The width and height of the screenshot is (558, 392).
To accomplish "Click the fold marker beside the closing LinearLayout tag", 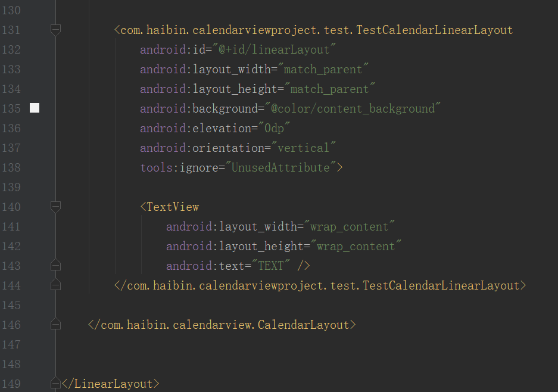I will (55, 382).
